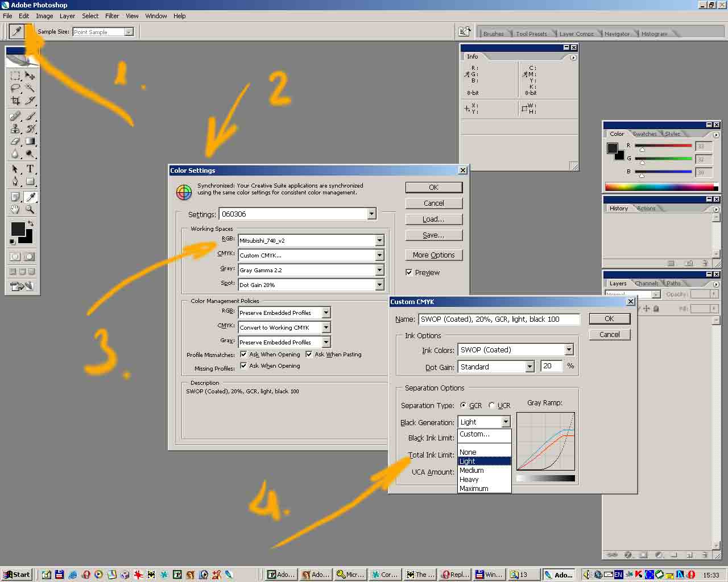Select UCR separation type

(492, 405)
